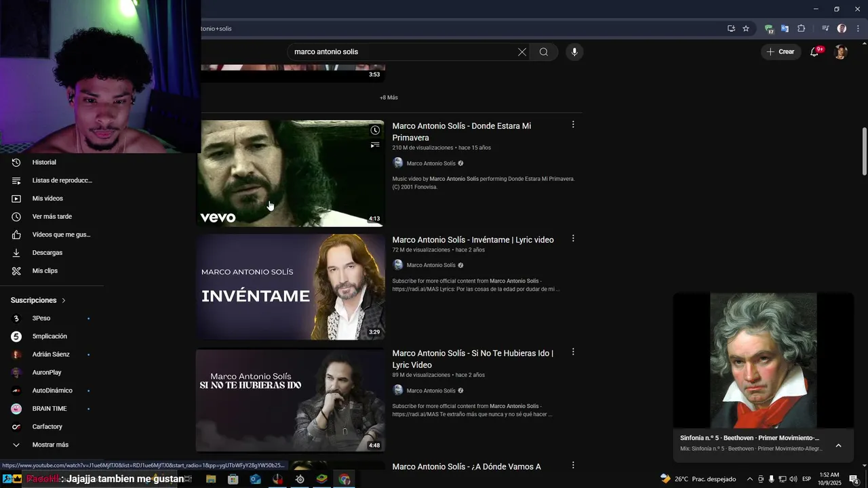
Task: Open Invéntame lyric video thumbnail
Action: [x=290, y=287]
